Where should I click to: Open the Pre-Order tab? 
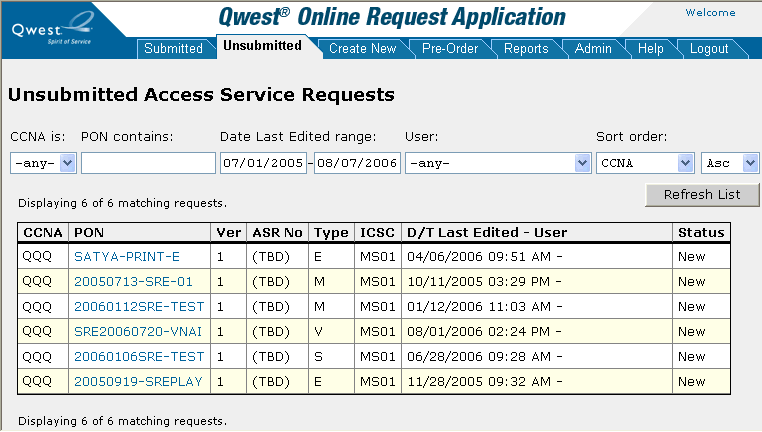tap(449, 48)
